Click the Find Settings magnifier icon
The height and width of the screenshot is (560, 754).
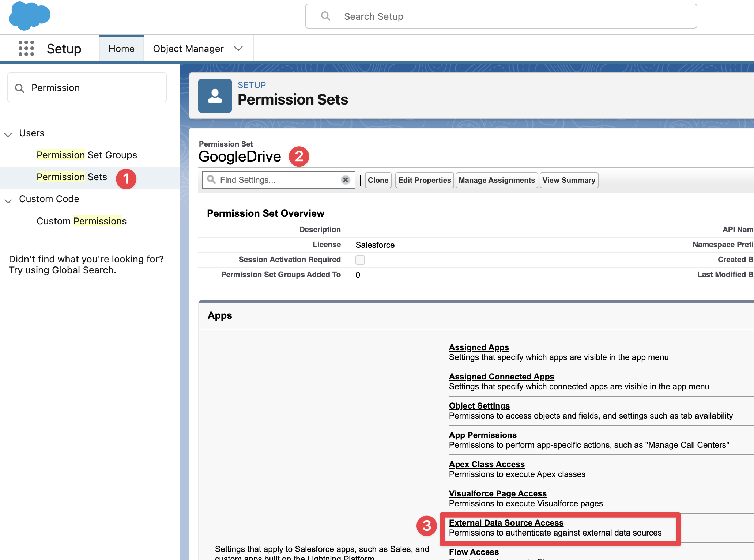pyautogui.click(x=211, y=179)
